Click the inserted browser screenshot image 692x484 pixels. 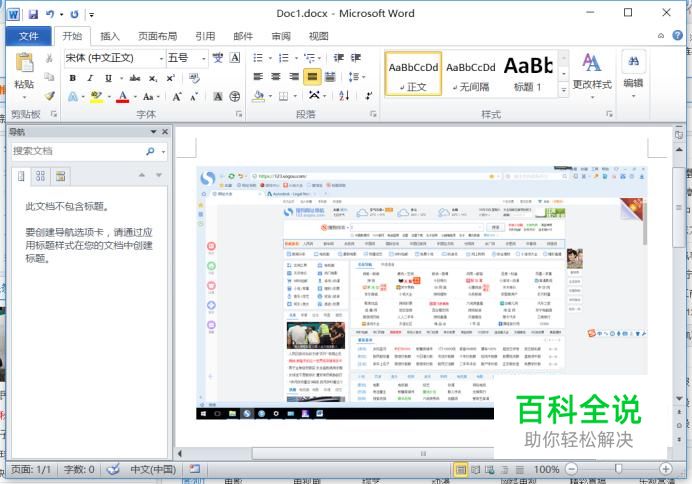[x=421, y=293]
